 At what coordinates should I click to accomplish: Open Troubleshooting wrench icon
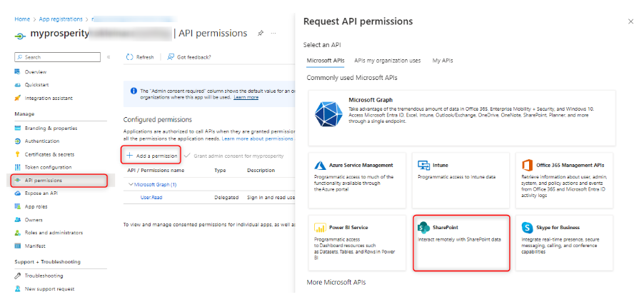pos(17,276)
